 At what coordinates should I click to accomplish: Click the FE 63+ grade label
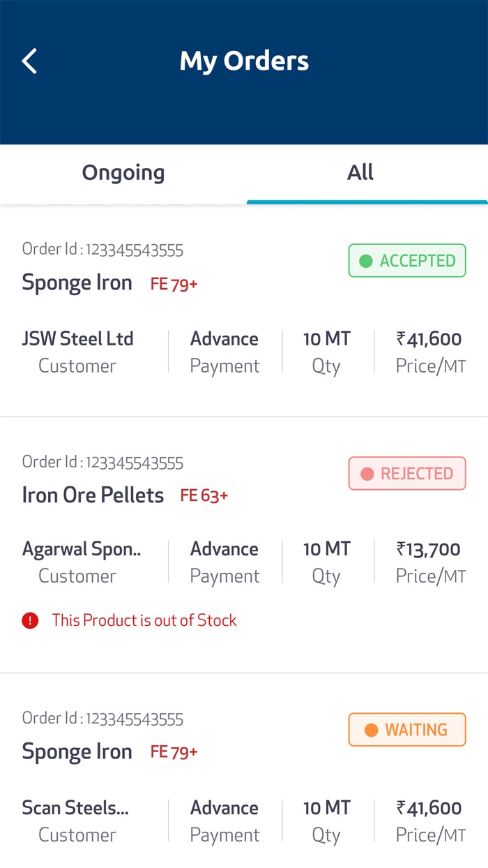pyautogui.click(x=204, y=495)
